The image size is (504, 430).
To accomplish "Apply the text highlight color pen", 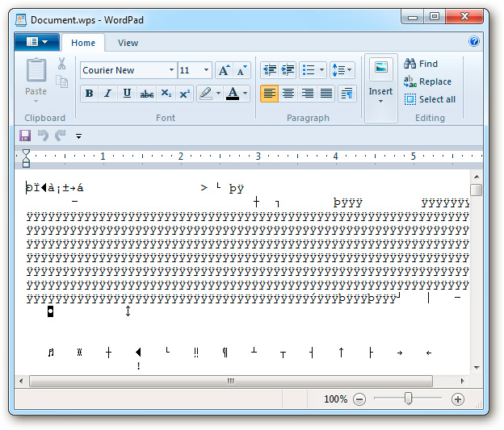I will tap(206, 94).
